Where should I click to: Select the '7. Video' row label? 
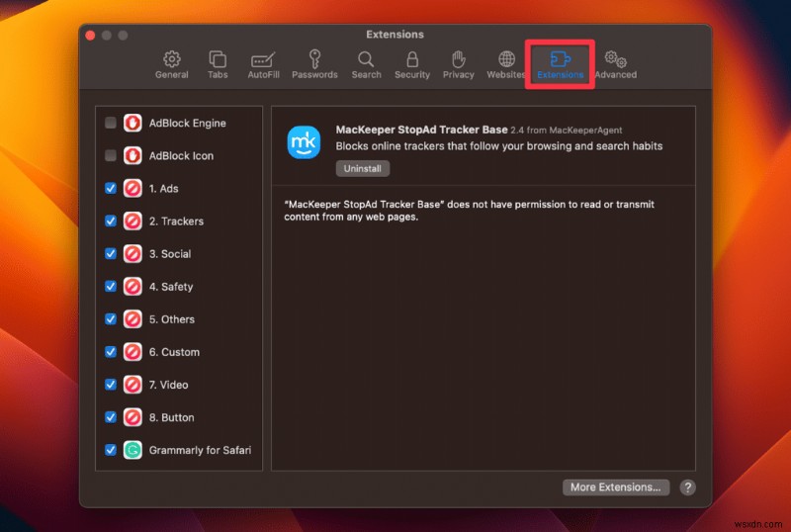[168, 385]
